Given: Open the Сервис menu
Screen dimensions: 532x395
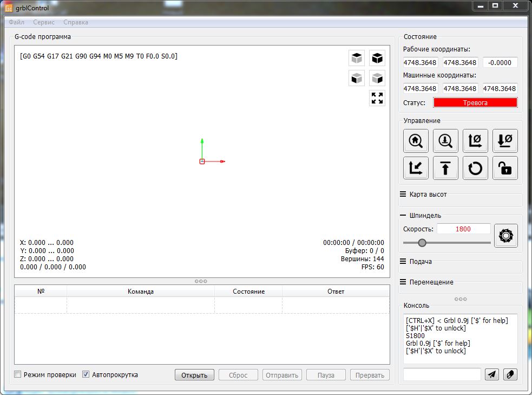Looking at the screenshot, I should pos(44,22).
